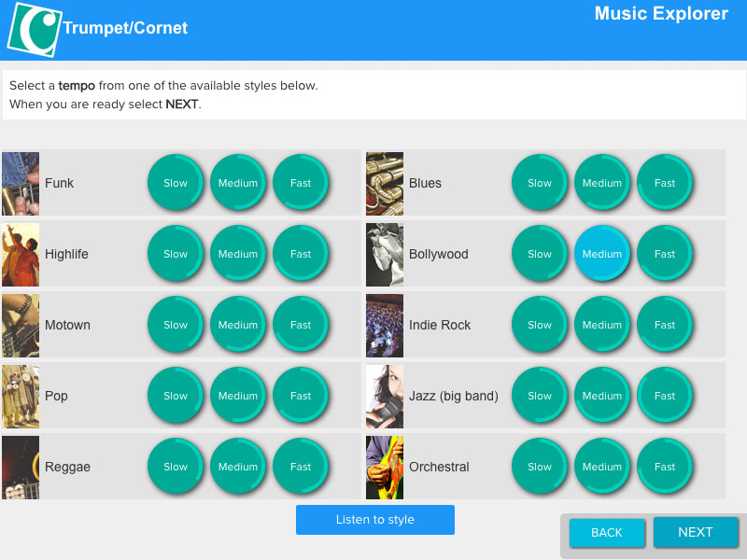Choose Slow tempo for Funk

click(176, 182)
